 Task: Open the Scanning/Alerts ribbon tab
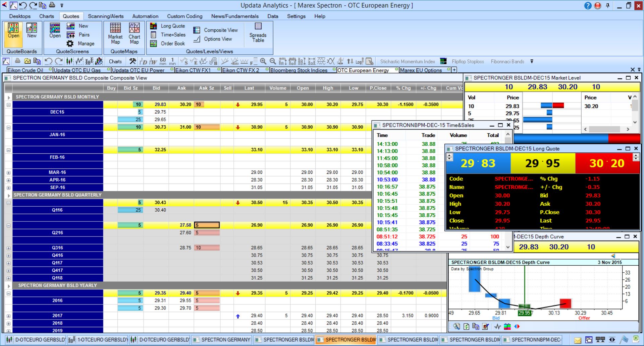point(106,16)
